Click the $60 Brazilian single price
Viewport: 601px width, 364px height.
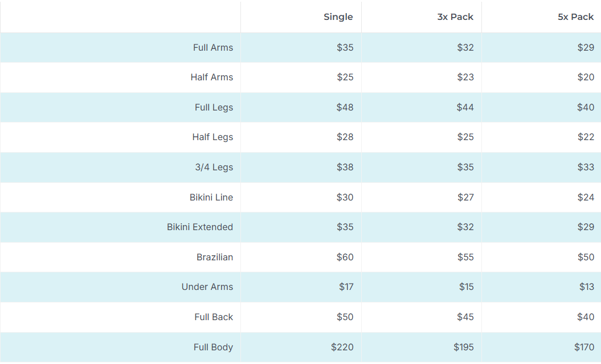(345, 257)
